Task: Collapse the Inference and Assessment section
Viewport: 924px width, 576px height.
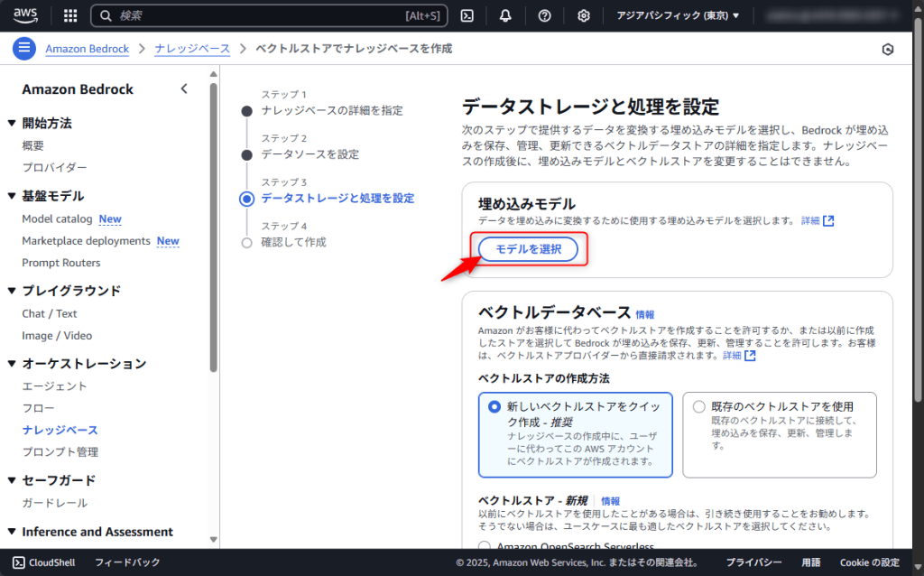Action: pyautogui.click(x=11, y=532)
